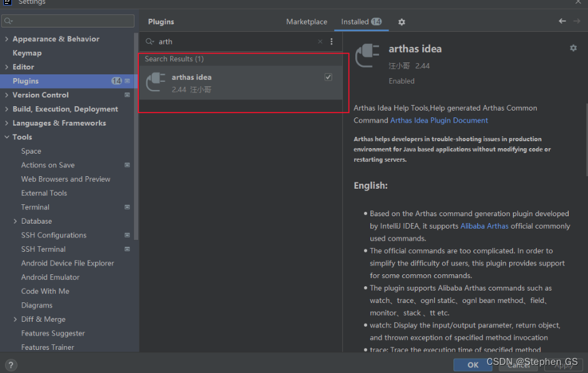This screenshot has width=588, height=373.
Task: Click project-level icon beside SSH Configurations
Action: tap(128, 235)
